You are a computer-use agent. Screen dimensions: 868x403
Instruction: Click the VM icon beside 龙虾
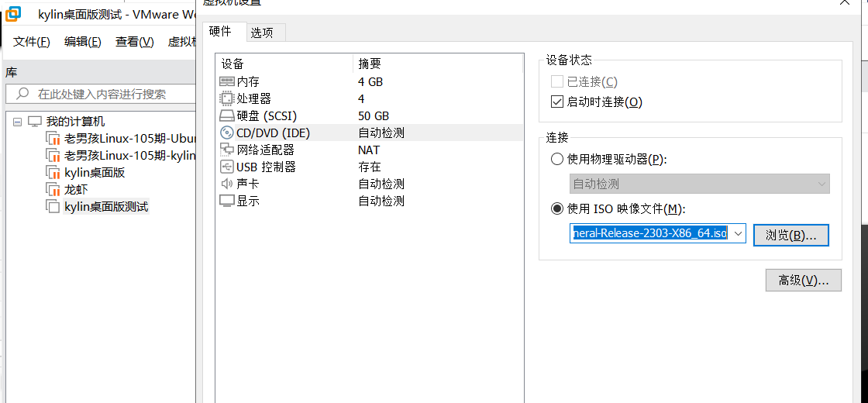(53, 190)
